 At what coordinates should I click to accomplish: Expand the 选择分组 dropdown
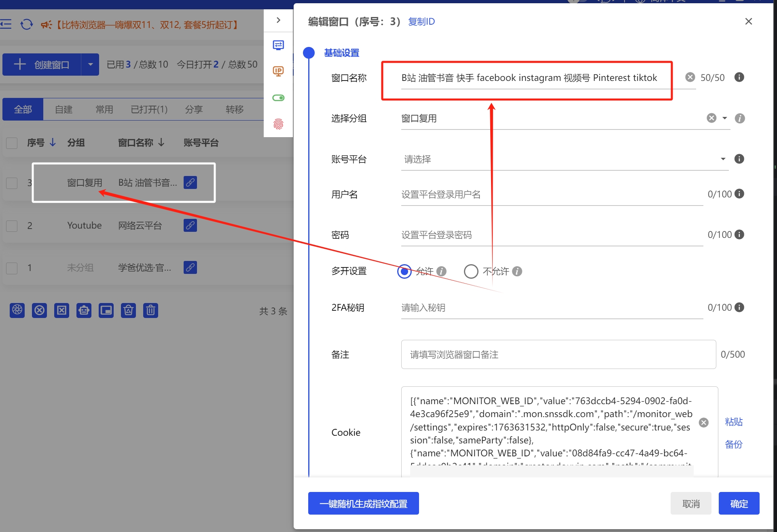pos(725,118)
